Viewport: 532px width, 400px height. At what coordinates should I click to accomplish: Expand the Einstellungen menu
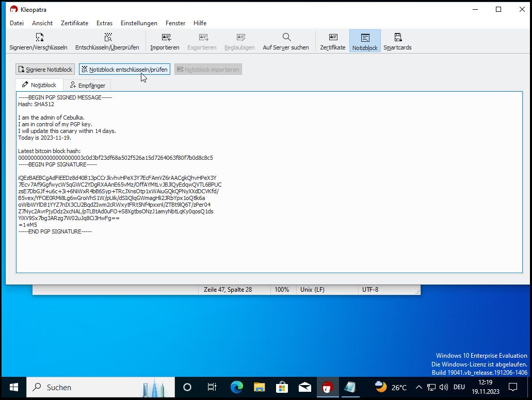(139, 23)
